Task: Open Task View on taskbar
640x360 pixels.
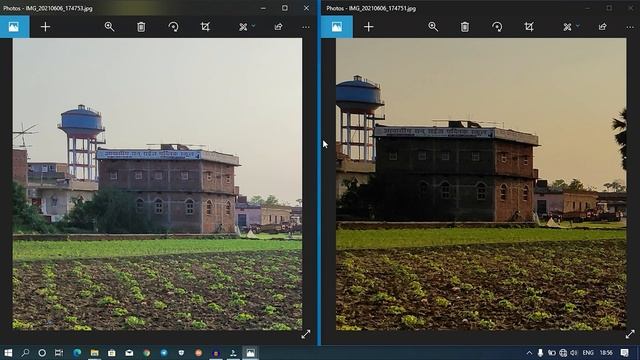Action: pos(59,353)
